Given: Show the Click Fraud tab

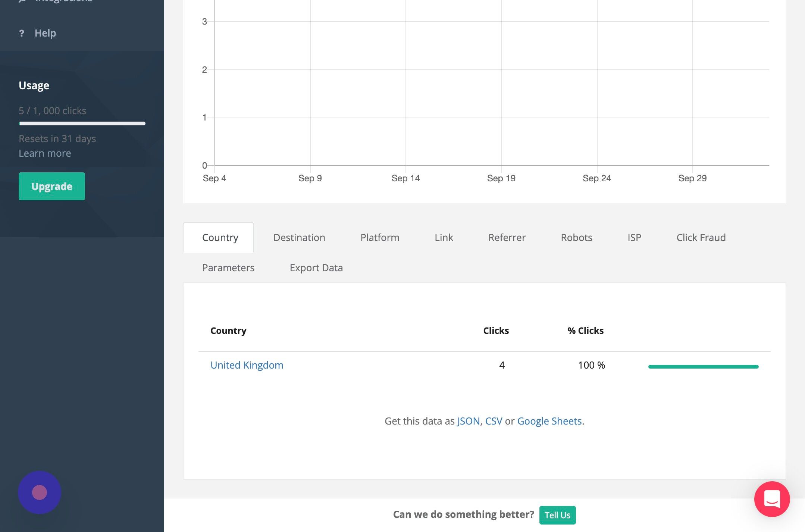Looking at the screenshot, I should pyautogui.click(x=701, y=237).
